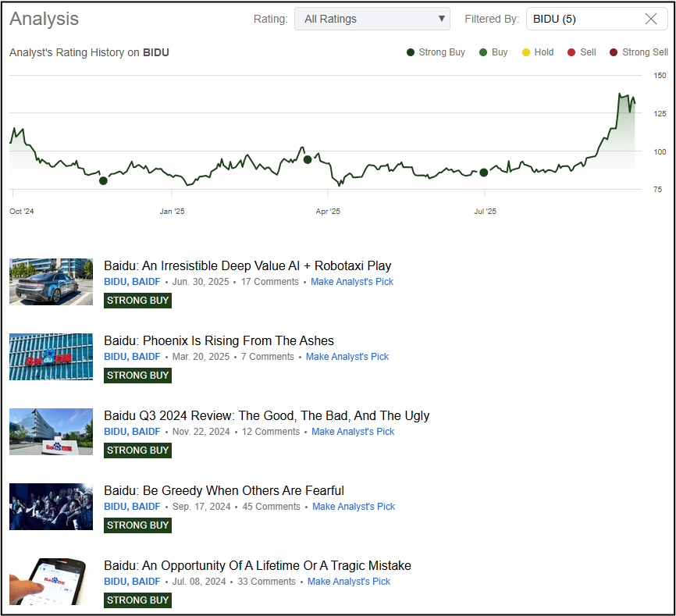The image size is (676, 616).
Task: Toggle the Strong Buy legend dot
Action: 411,52
